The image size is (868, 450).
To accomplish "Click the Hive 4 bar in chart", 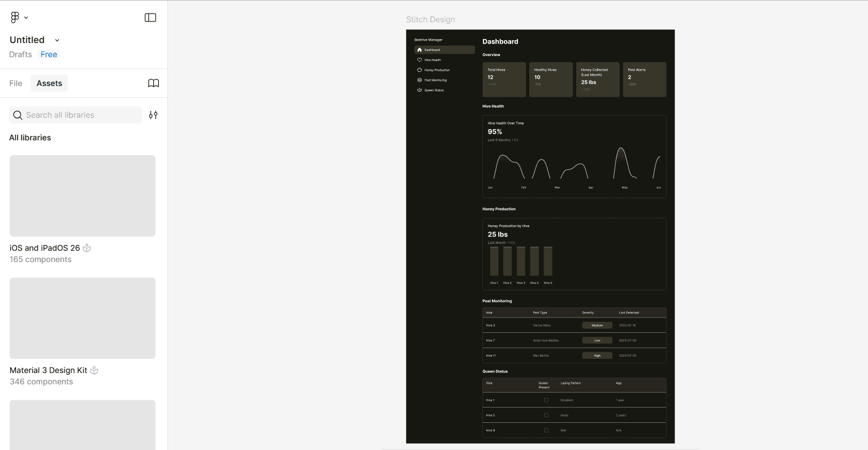I will [534, 261].
